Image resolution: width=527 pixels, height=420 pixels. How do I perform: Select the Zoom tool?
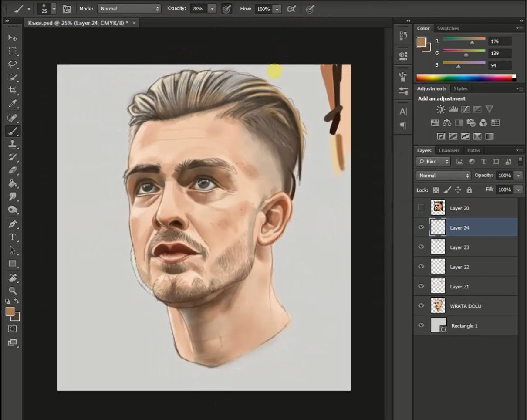coord(13,291)
